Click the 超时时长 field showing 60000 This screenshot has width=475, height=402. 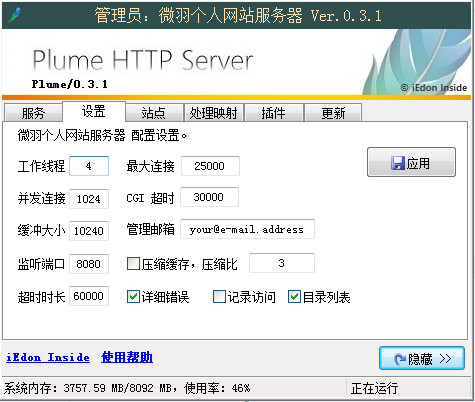(89, 296)
